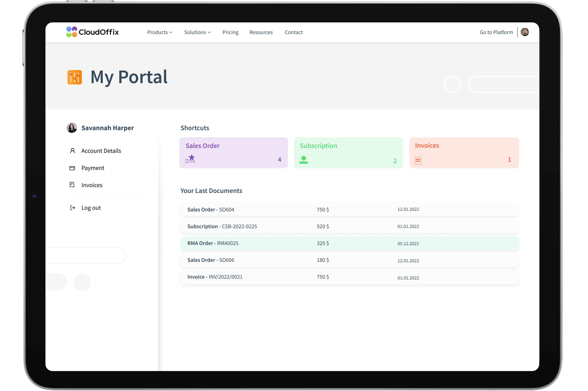The width and height of the screenshot is (588, 391).
Task: Click the orange My Portal sliders icon
Action: tap(74, 77)
